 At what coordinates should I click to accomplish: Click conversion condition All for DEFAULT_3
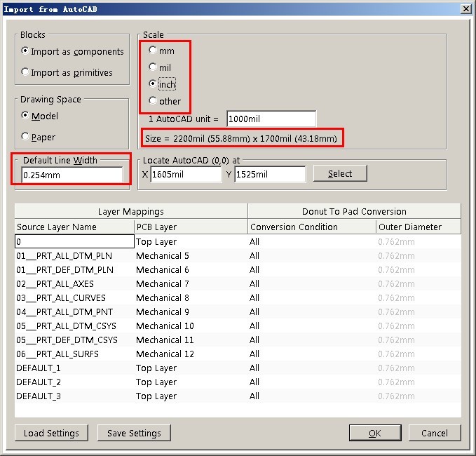point(312,396)
